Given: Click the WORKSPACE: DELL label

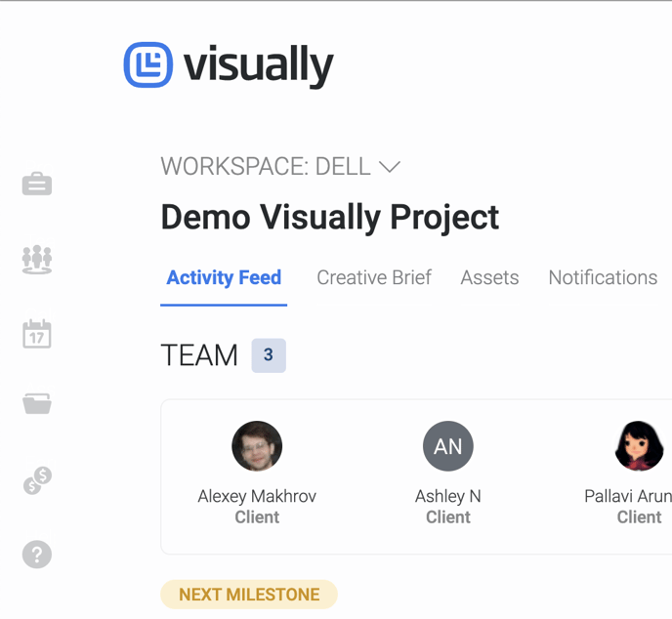Looking at the screenshot, I should [x=266, y=167].
